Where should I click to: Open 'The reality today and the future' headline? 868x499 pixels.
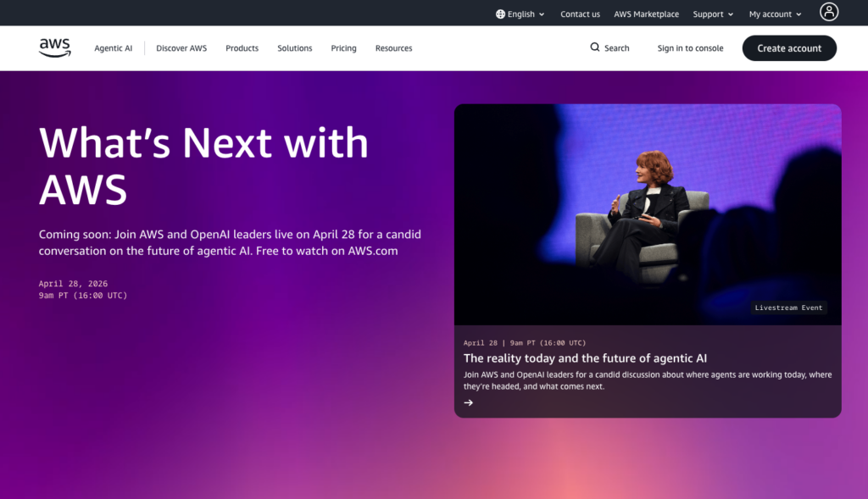(x=585, y=358)
